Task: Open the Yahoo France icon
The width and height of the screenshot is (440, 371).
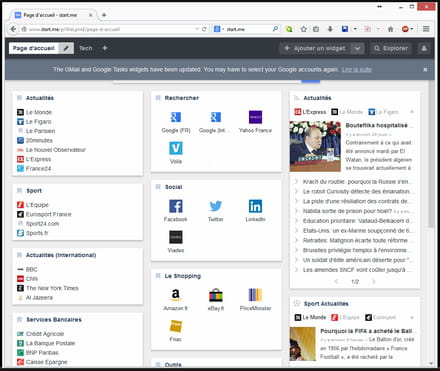Action: 255,117
